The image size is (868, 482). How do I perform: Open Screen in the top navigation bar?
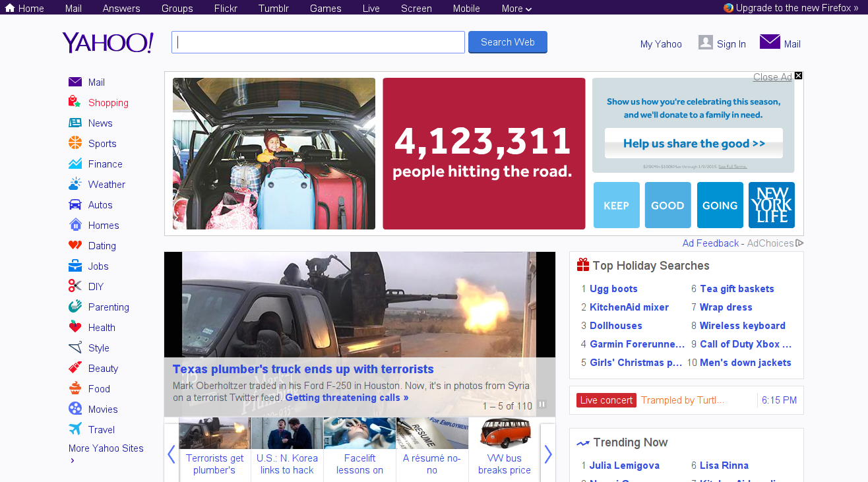(416, 8)
